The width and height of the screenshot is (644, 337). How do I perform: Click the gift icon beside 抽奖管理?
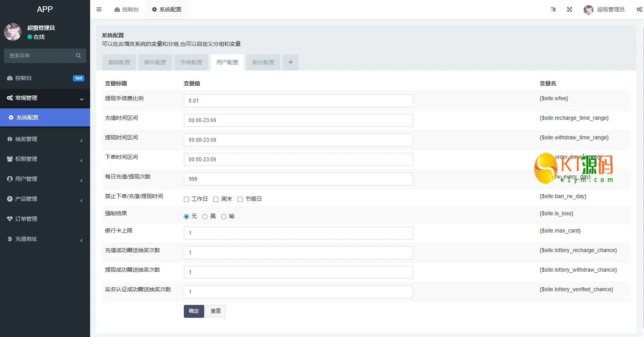click(x=10, y=139)
